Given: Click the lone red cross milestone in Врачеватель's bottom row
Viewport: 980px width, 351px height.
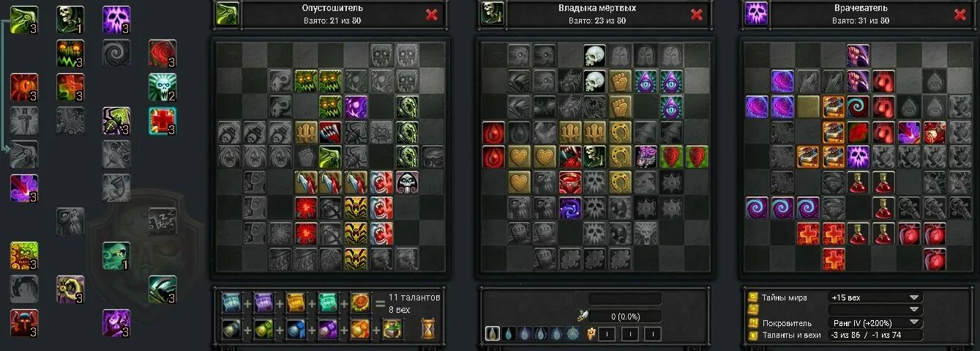Looking at the screenshot, I should pos(833,259).
